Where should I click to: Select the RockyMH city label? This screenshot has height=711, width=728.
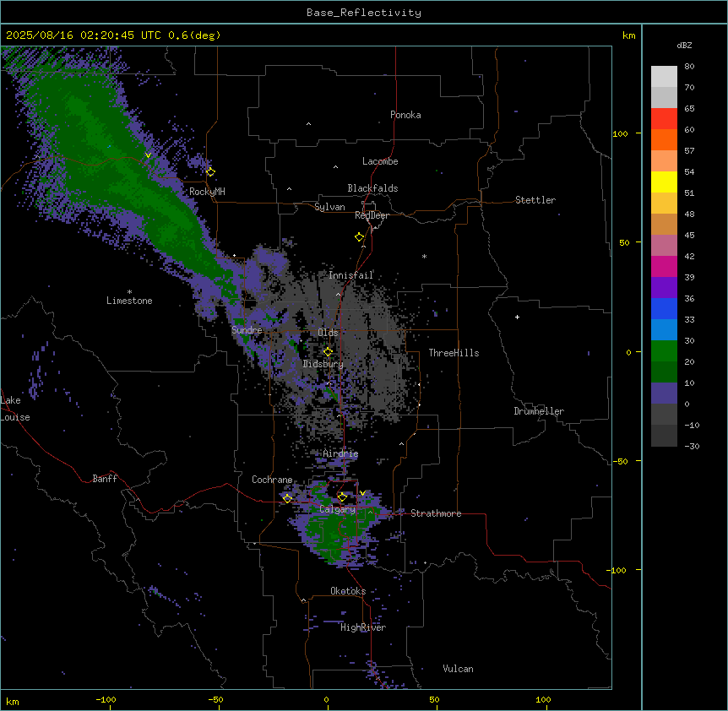[207, 192]
